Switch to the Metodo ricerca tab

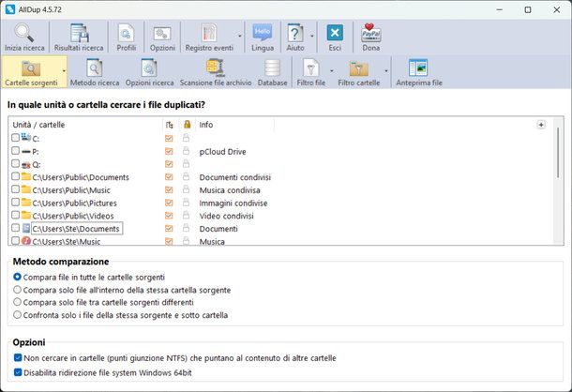point(95,70)
